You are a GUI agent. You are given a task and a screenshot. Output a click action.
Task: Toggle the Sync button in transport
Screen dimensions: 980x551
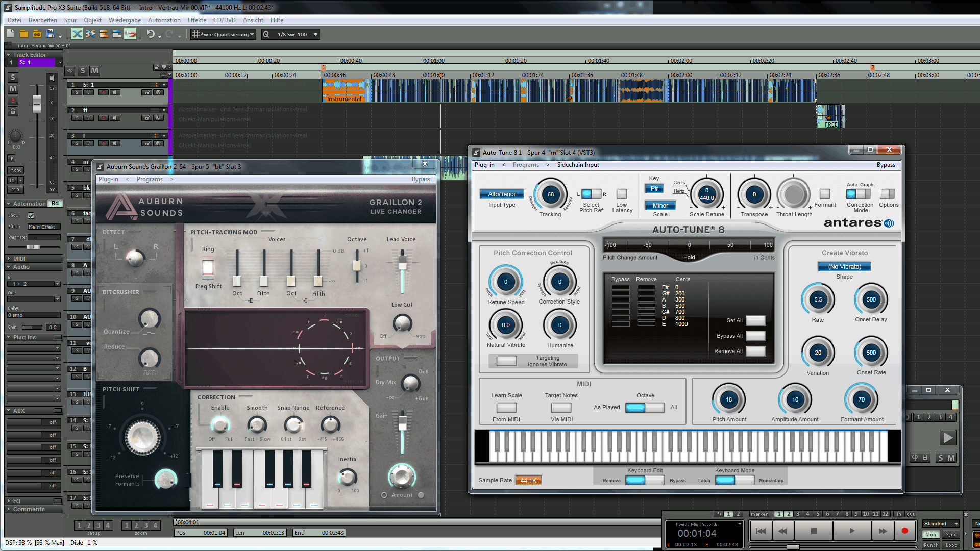click(951, 535)
